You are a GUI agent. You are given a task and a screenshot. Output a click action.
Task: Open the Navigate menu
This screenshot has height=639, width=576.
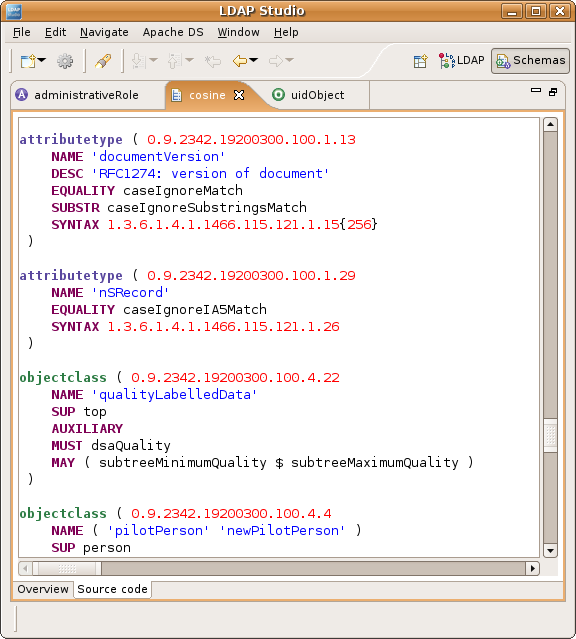coord(104,32)
